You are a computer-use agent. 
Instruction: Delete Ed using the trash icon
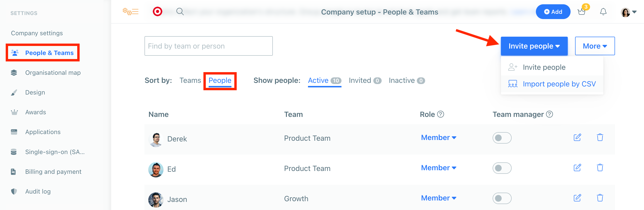tap(601, 168)
